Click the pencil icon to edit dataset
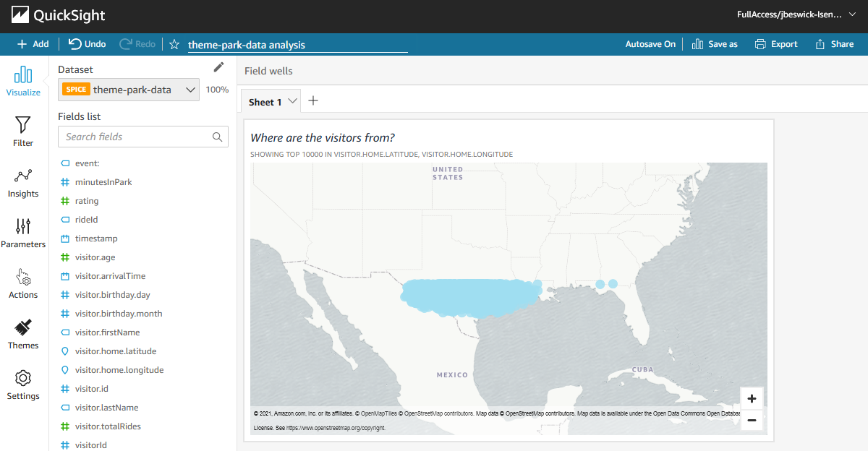This screenshot has width=868, height=451. (x=218, y=68)
